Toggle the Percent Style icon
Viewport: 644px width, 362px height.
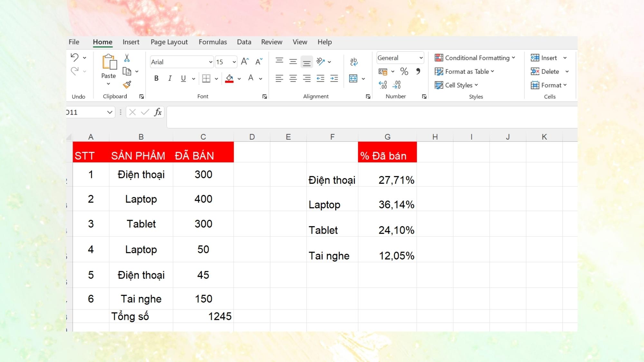403,71
